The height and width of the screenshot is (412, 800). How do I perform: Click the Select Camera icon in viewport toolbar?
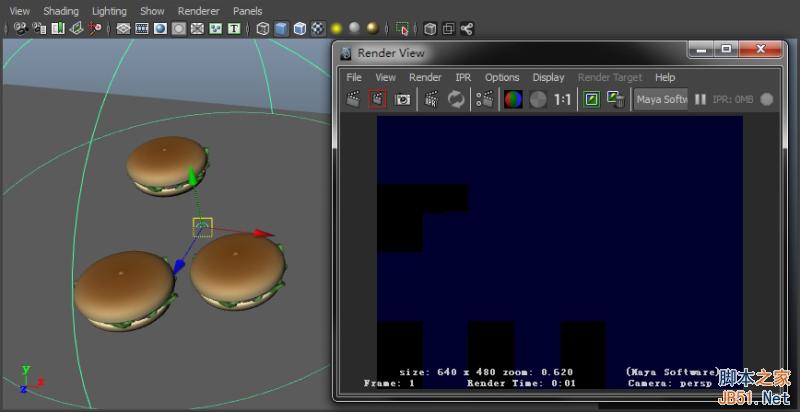coord(20,28)
